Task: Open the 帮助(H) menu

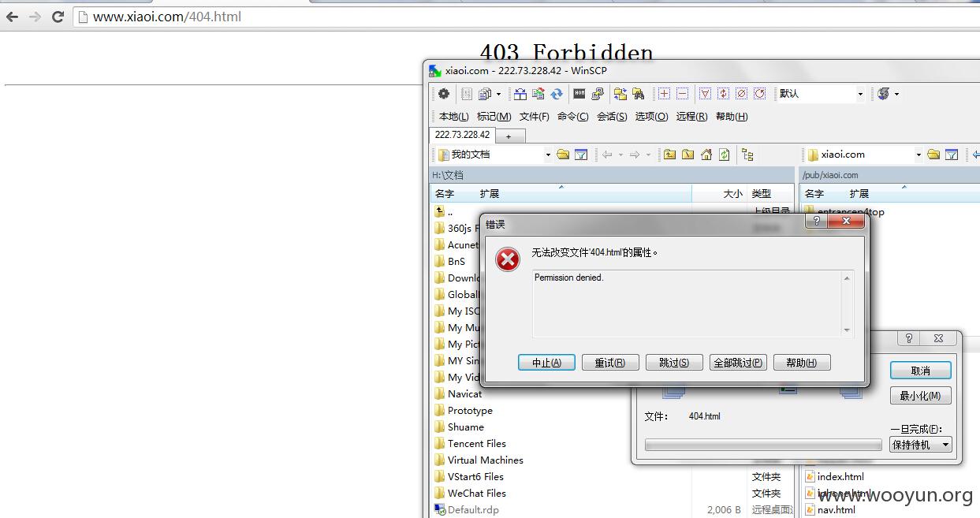Action: point(732,117)
